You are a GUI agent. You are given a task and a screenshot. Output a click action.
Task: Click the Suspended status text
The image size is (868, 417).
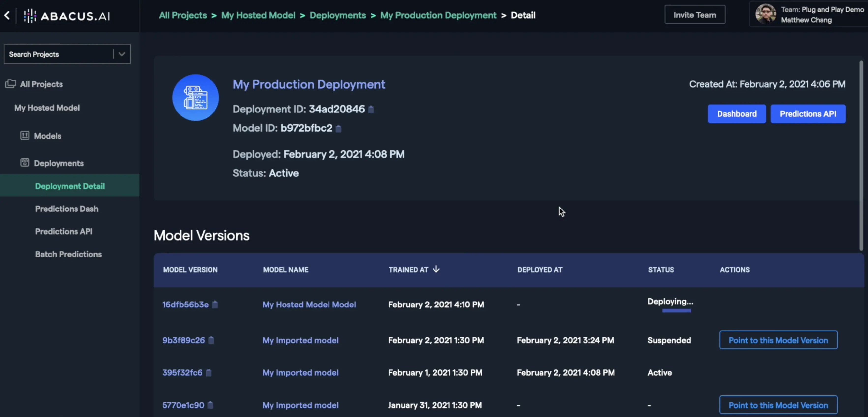click(669, 340)
